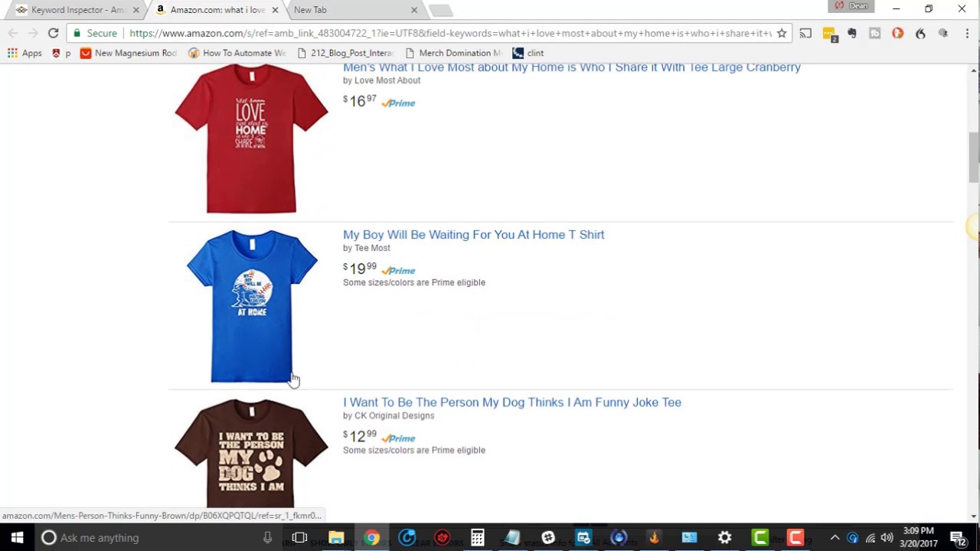Bookmark this page with the star icon
This screenshot has width=980, height=551.
782,34
